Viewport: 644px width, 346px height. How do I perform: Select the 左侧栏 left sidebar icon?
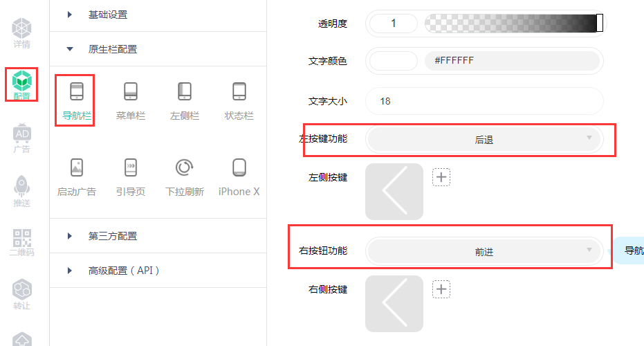pos(185,100)
